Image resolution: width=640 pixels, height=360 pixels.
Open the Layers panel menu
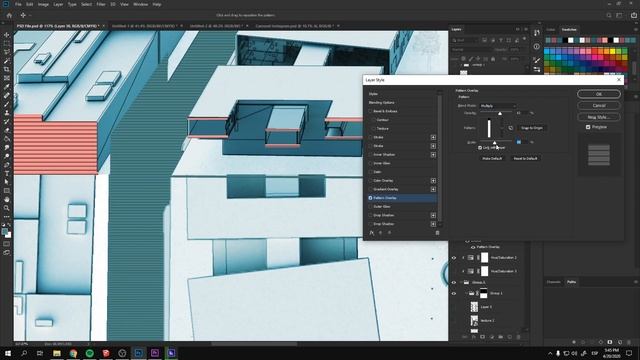pyautogui.click(x=526, y=29)
